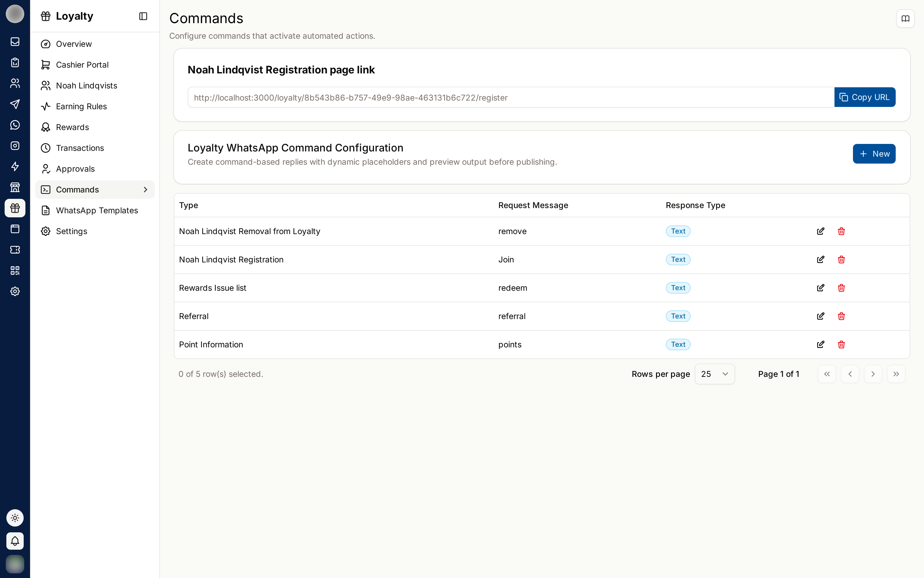
Task: Open Approvals menu item
Action: [x=95, y=169]
